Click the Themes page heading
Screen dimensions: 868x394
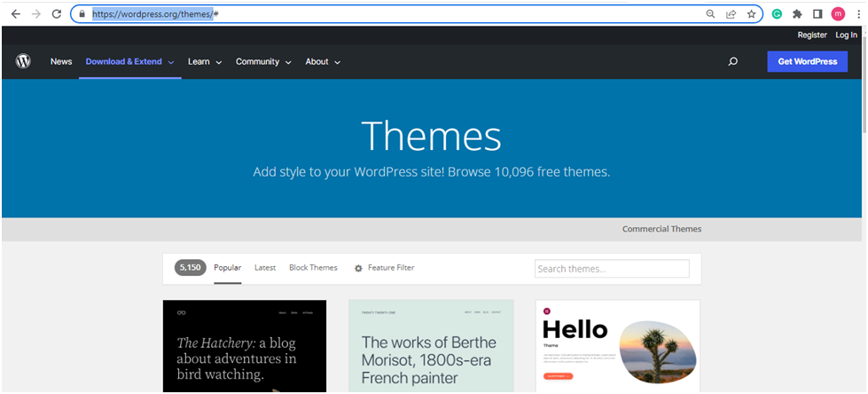(x=431, y=137)
